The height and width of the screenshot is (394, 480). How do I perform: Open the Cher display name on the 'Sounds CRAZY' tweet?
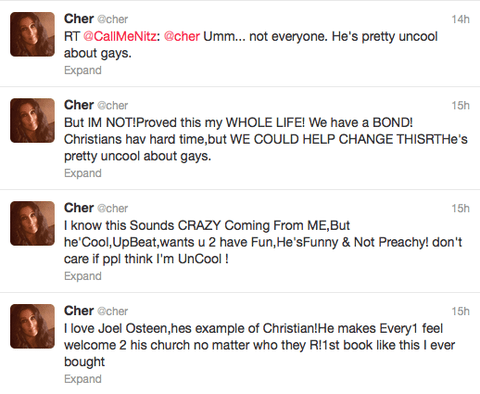click(x=79, y=208)
